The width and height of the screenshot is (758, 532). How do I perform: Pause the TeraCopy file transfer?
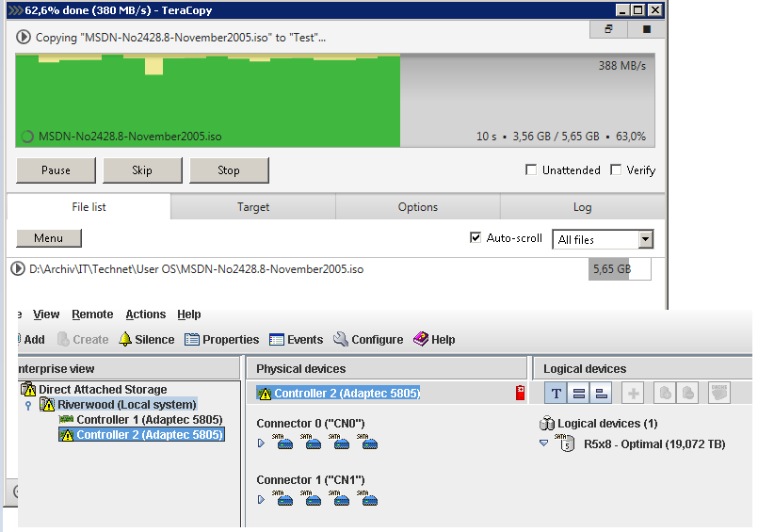[x=56, y=170]
